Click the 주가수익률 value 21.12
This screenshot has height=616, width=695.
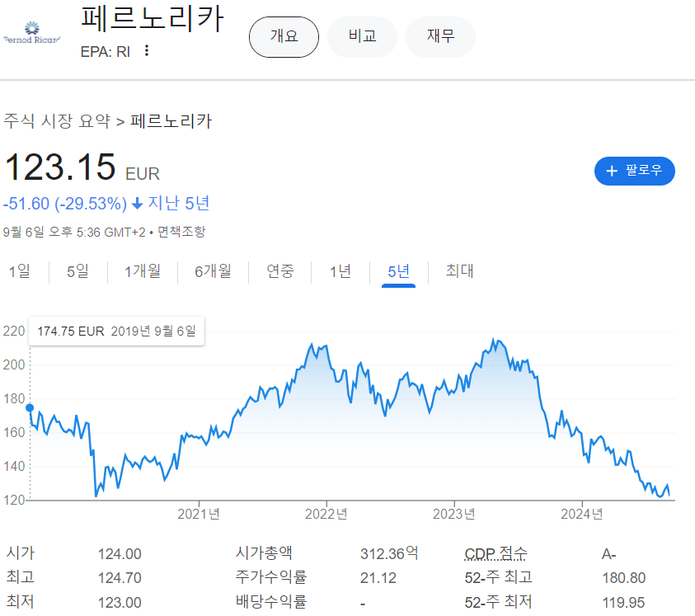pos(378,578)
